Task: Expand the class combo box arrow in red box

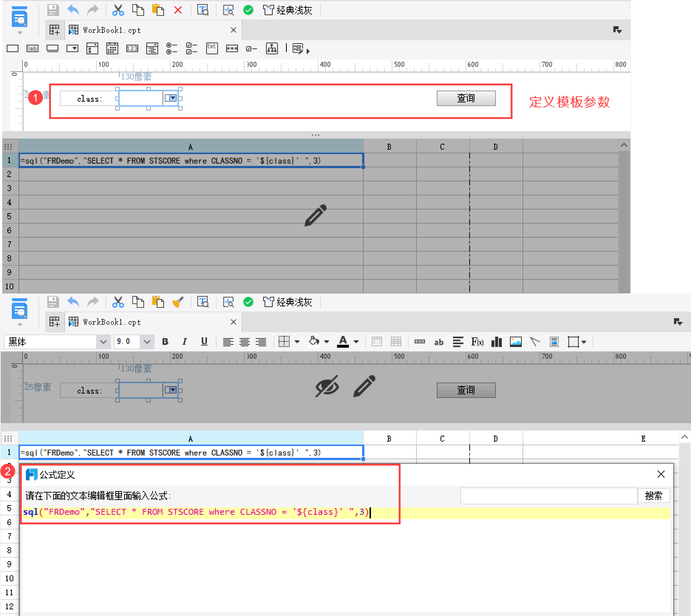Action: (x=170, y=98)
